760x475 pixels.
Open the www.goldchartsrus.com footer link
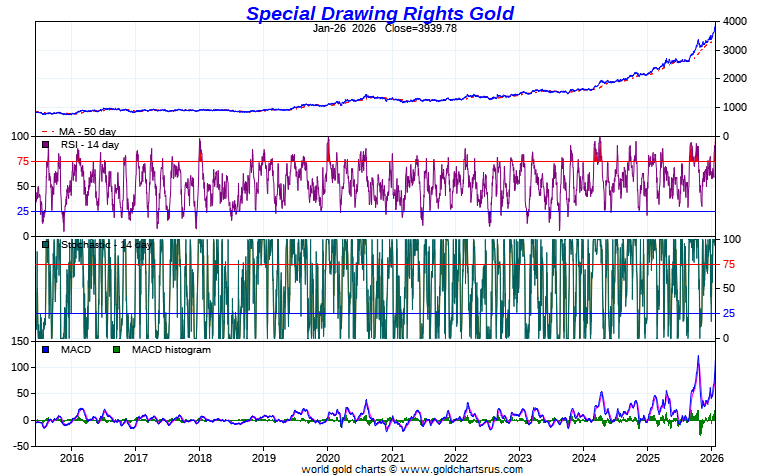coord(461,468)
